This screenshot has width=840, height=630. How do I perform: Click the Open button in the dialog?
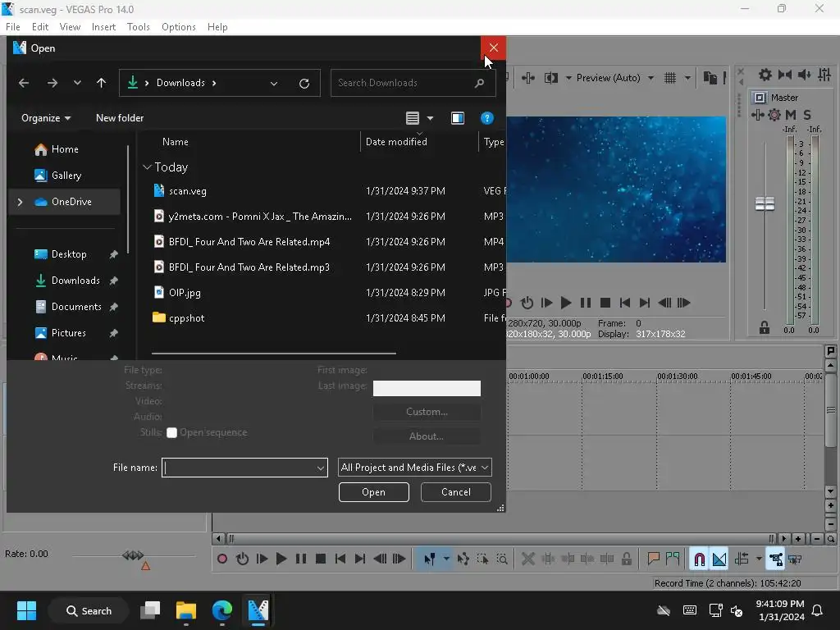(x=374, y=492)
